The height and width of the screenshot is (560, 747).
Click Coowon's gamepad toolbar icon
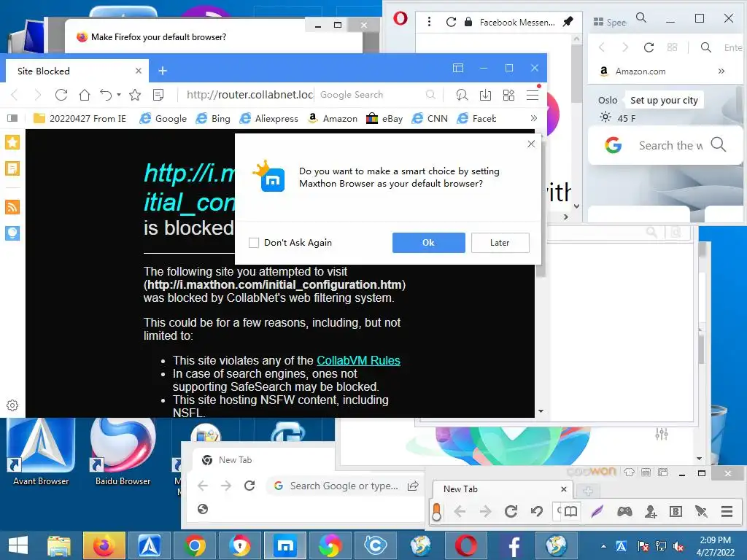coord(624,511)
